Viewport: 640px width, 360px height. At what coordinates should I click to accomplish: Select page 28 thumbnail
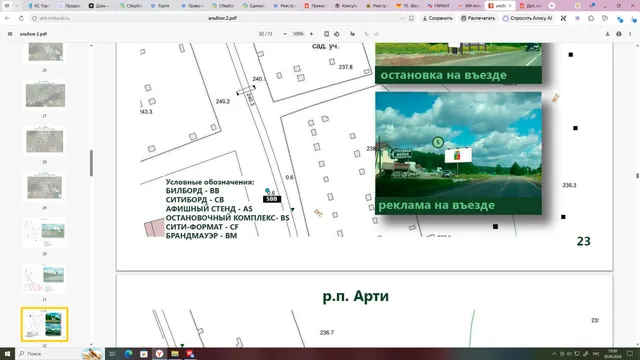45,141
